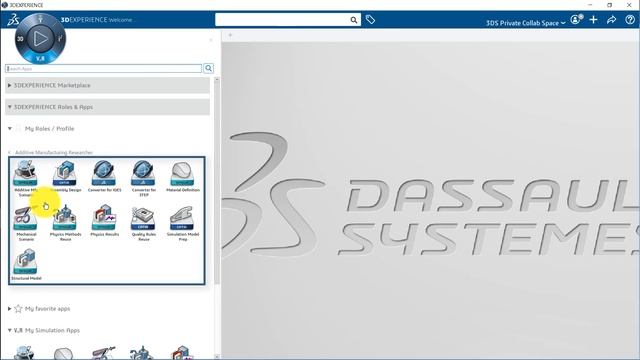Click the apps panel vertical scrollbar
This screenshot has width=640, height=360.
click(217, 184)
